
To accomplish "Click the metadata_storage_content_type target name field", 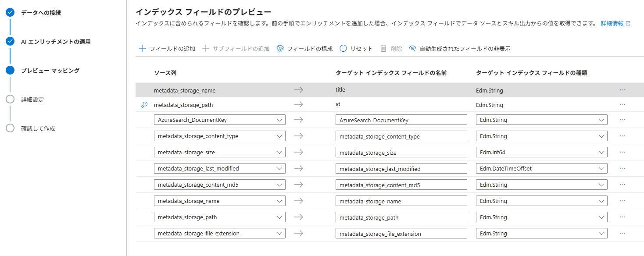I will pos(401,136).
